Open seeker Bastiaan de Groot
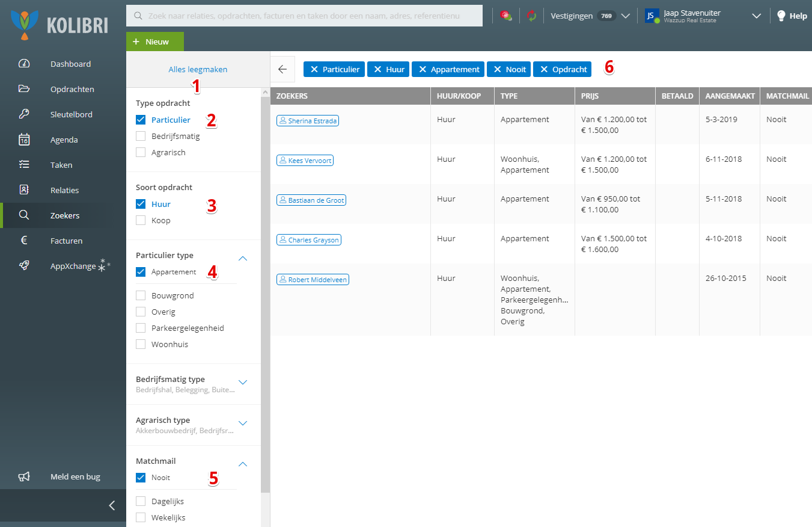 coord(311,200)
